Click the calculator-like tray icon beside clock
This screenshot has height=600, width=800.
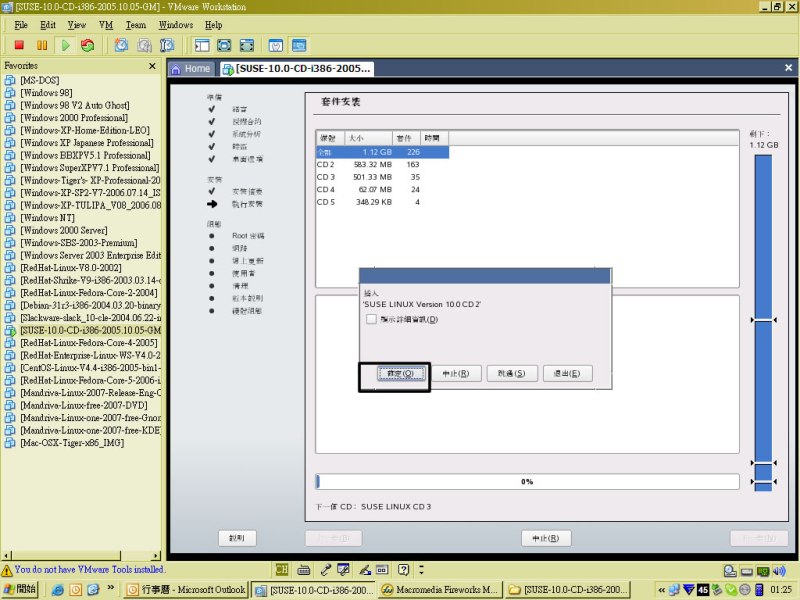[759, 590]
